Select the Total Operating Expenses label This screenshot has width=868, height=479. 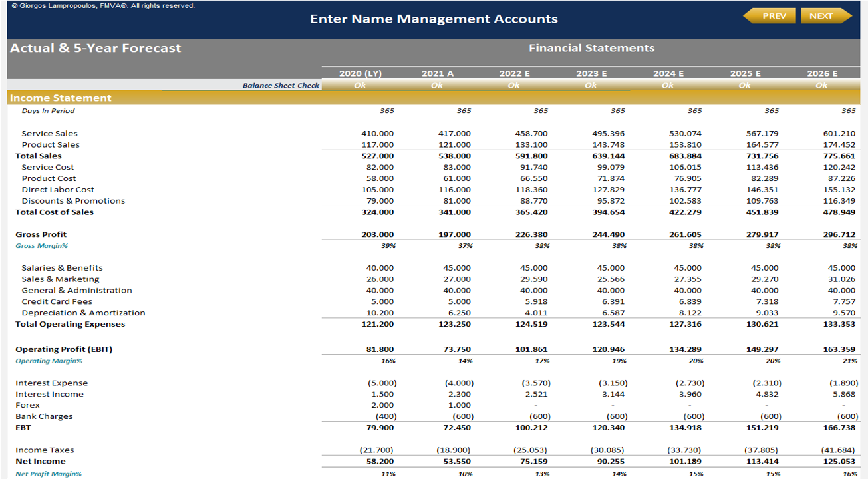[x=71, y=325]
